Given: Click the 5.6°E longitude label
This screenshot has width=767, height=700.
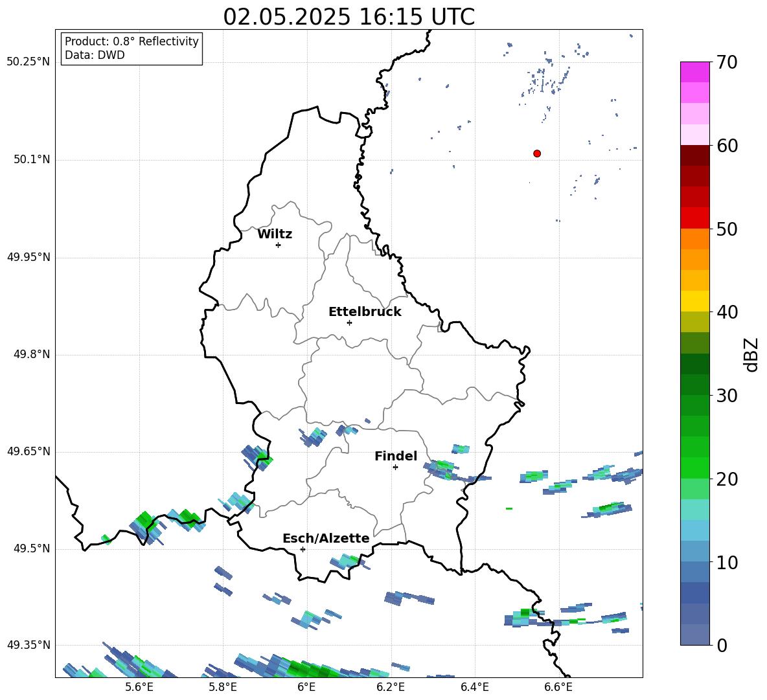Looking at the screenshot, I should point(139,688).
